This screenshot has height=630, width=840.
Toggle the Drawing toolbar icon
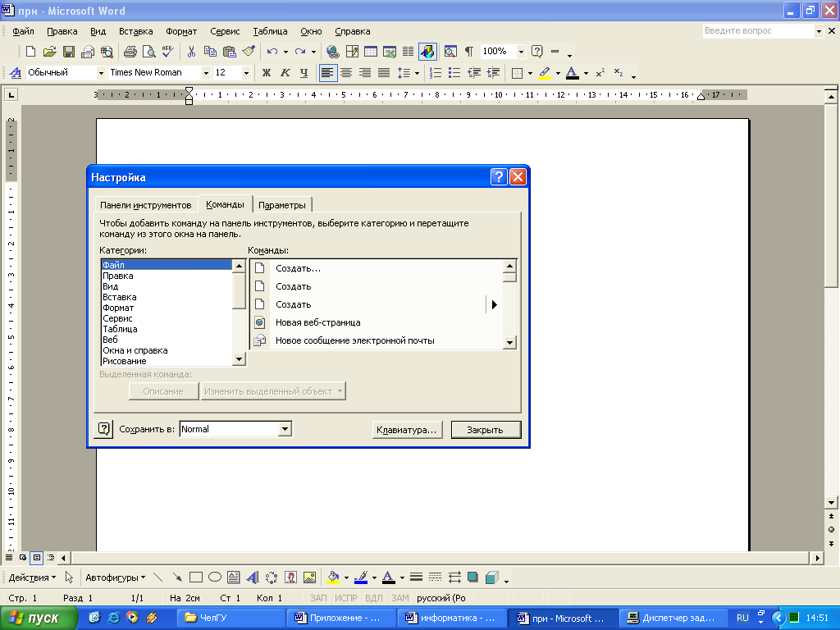pos(427,52)
